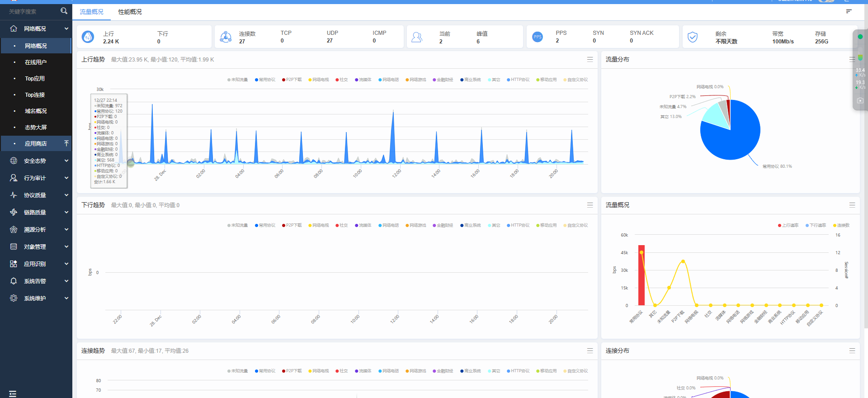Screen dimensions: 868x398
Task: Expand the 应用识别 menu chevron
Action: pyautogui.click(x=66, y=264)
